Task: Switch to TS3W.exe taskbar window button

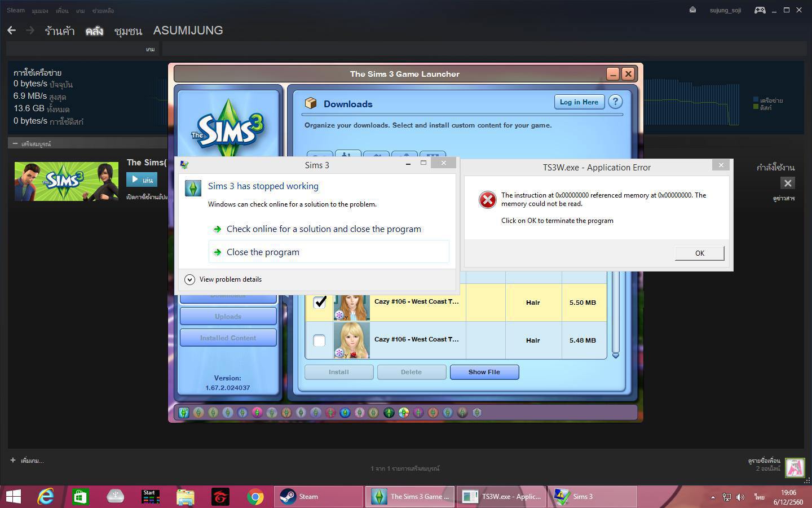Action: pos(501,497)
